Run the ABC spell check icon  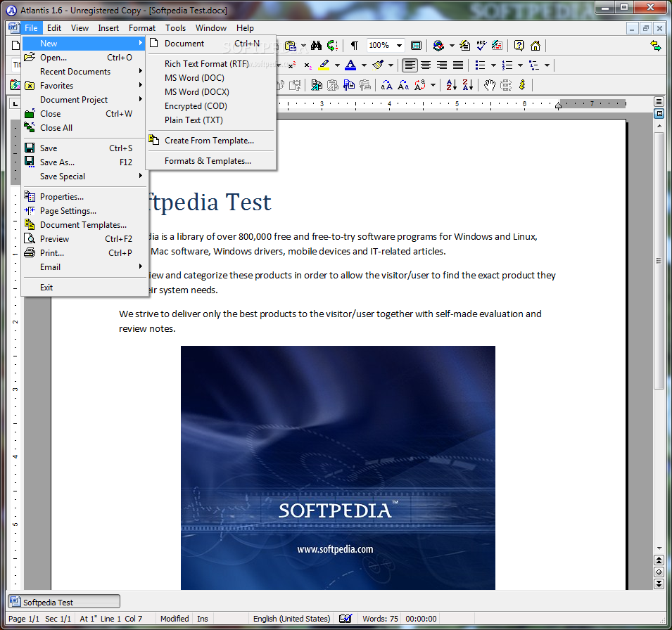pyautogui.click(x=481, y=46)
